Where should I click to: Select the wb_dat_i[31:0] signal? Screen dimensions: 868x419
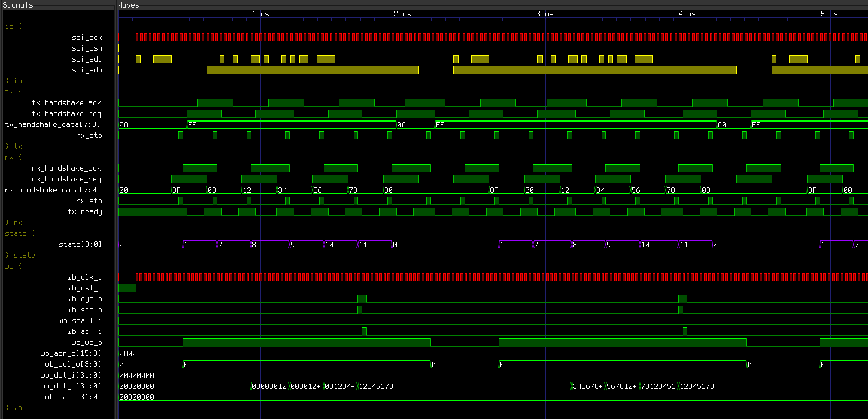click(x=71, y=375)
